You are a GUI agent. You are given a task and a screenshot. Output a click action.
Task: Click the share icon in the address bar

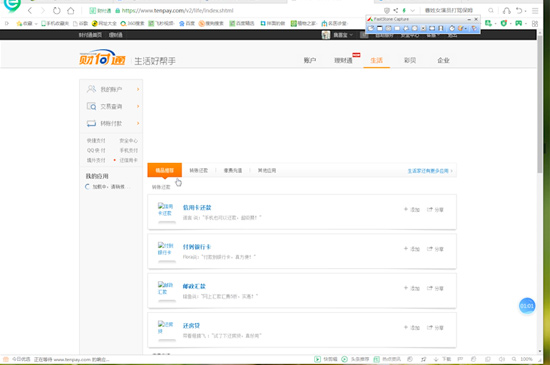pyautogui.click(x=396, y=11)
